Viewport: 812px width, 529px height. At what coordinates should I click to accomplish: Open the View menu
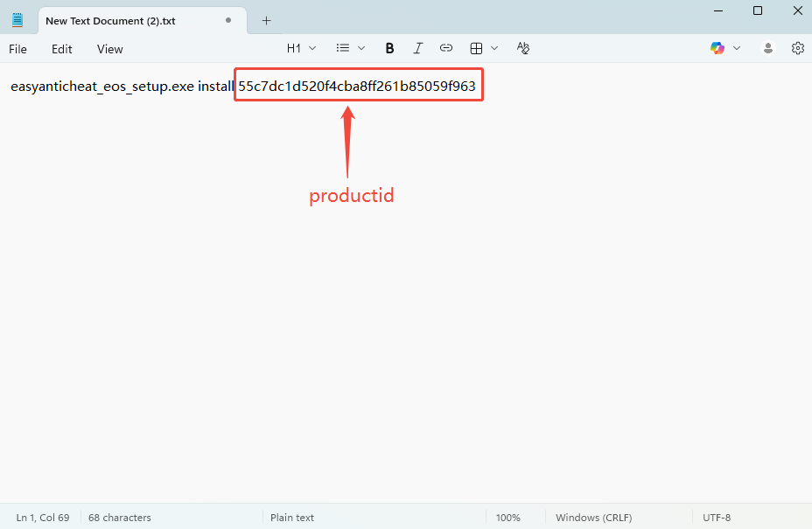tap(109, 49)
